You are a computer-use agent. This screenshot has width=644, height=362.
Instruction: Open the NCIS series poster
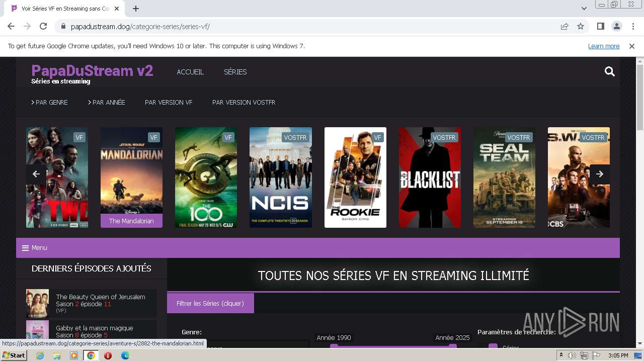281,177
